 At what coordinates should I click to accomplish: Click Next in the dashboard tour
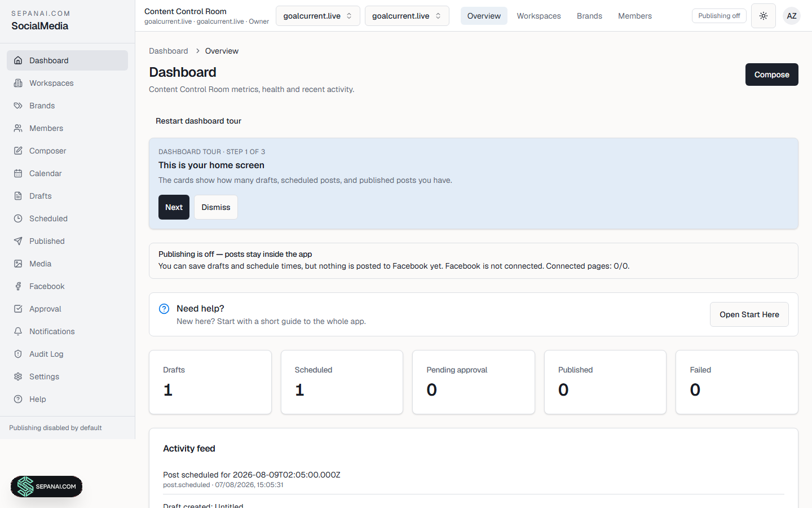pos(174,207)
